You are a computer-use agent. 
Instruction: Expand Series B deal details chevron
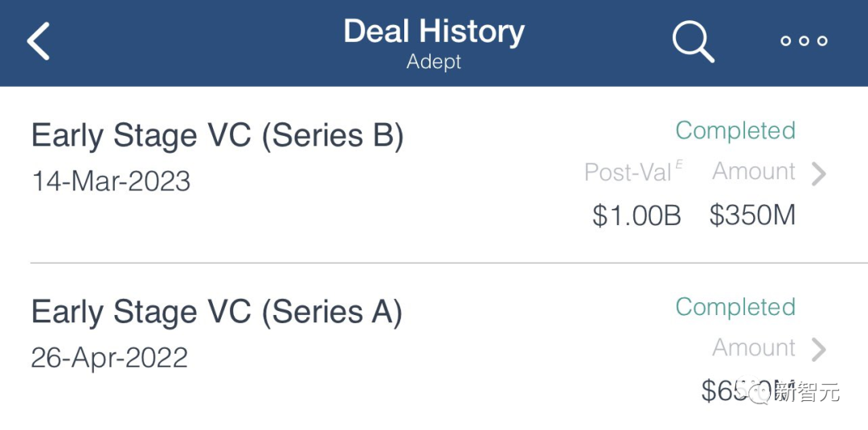pos(819,174)
